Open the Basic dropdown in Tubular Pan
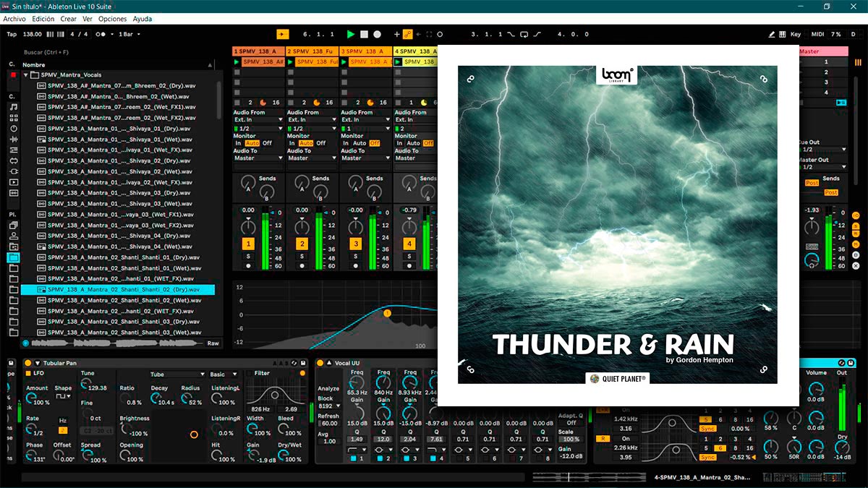 click(224, 374)
